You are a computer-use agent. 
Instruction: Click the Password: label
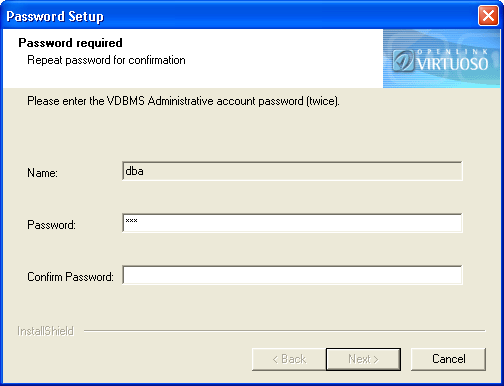(51, 225)
